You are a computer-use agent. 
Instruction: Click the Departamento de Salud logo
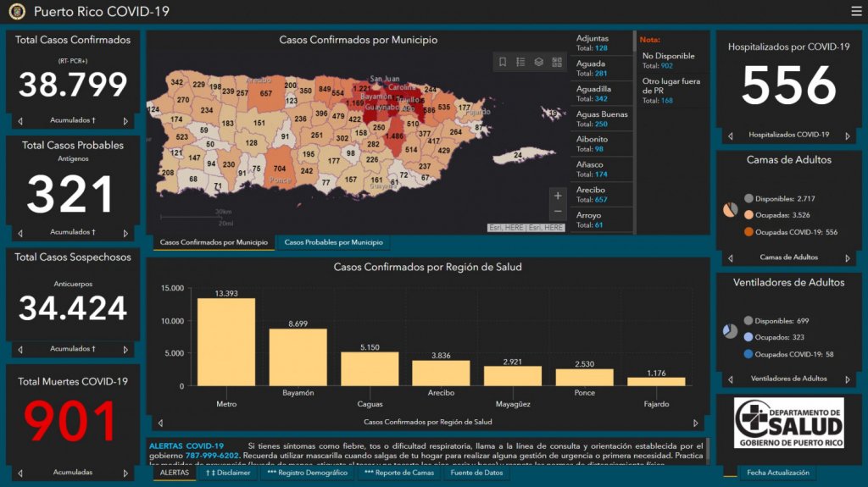point(788,423)
